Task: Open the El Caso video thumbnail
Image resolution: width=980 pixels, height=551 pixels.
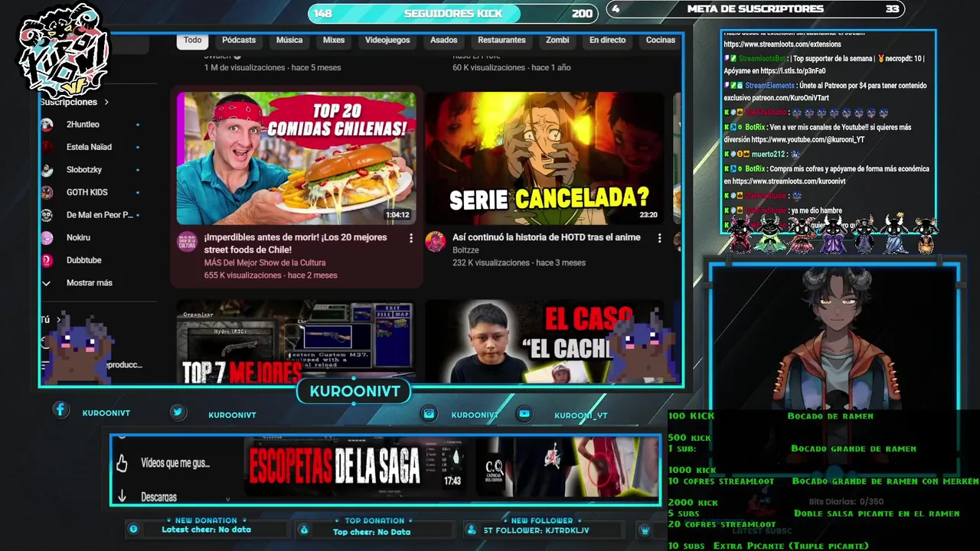Action: [x=544, y=341]
